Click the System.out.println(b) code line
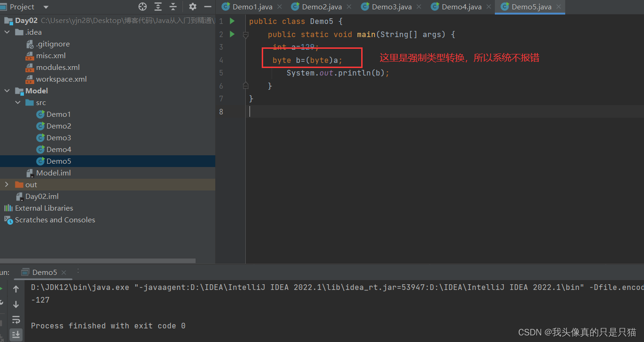 pos(338,73)
